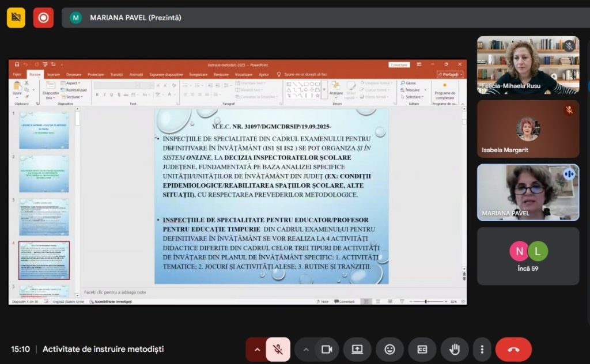590x364 pixels.
Task: Click the present screen icon
Action: [357, 349]
